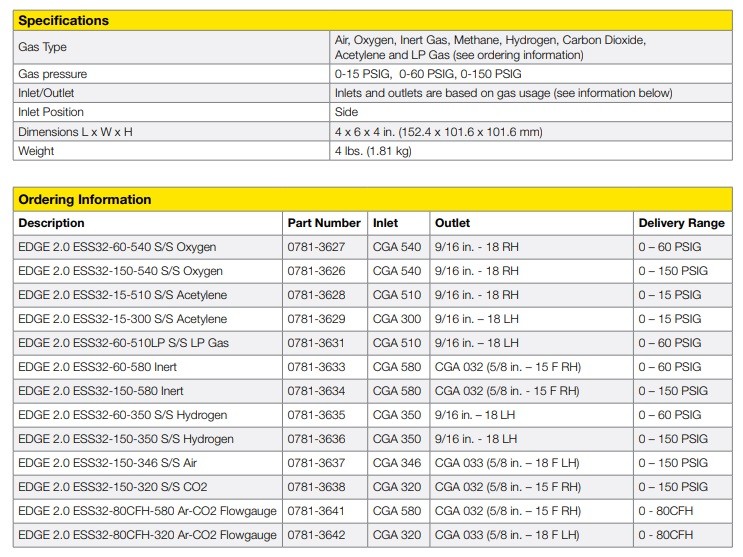This screenshot has width=743, height=557.
Task: Select the ESS32-80CFH-580 Ar-CO2 Flowgauge description
Action: (147, 512)
